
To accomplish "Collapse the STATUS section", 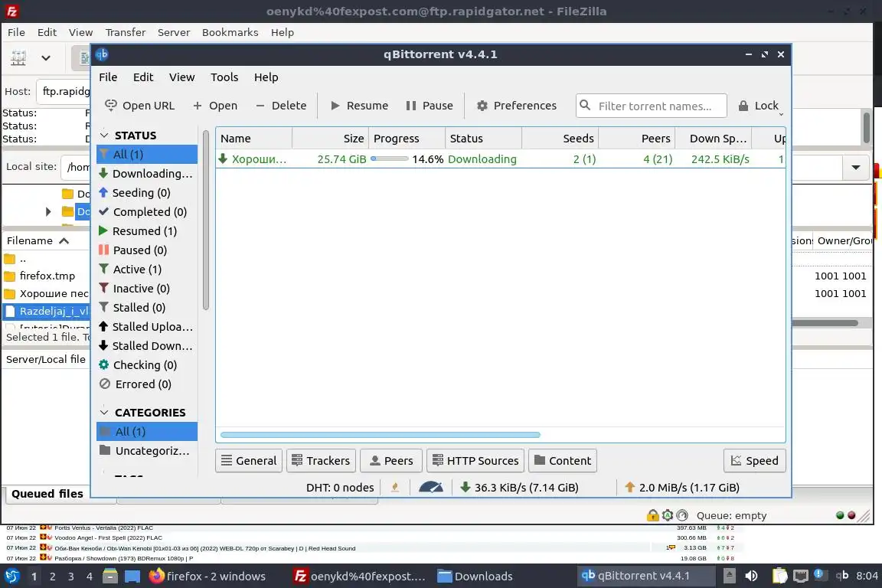I will pos(104,136).
